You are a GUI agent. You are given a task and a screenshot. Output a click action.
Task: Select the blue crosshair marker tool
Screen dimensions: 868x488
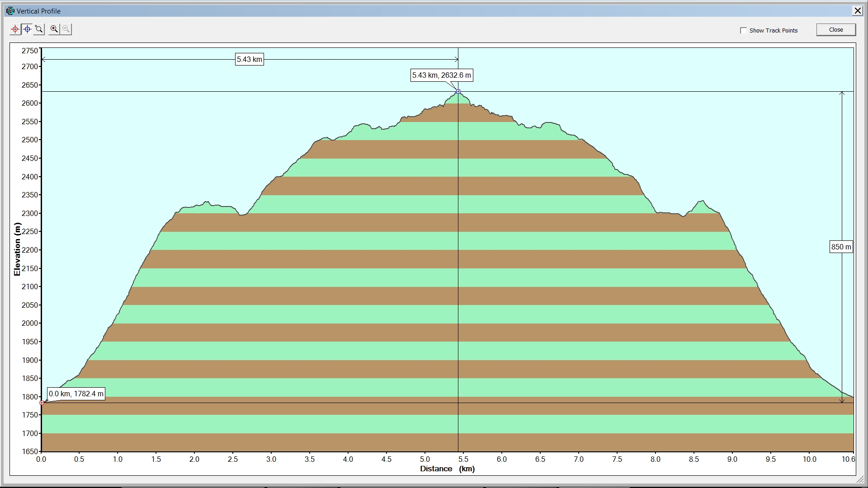click(x=28, y=29)
